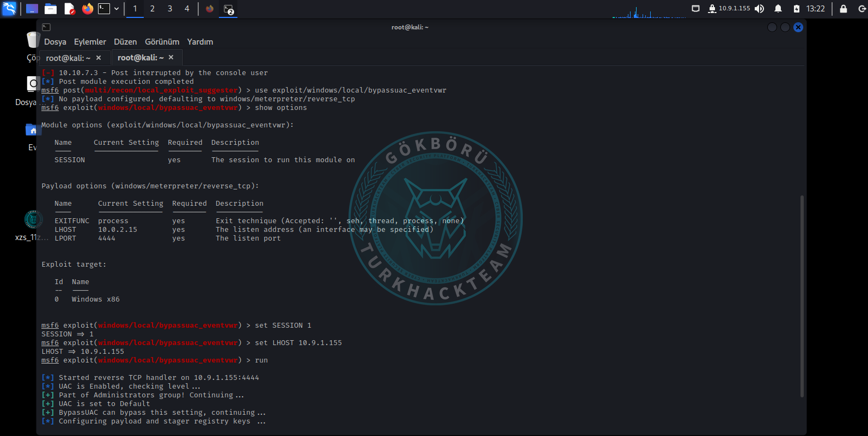868x436 pixels.
Task: Click 'Started reverse TCP handler' output line
Action: tap(159, 378)
